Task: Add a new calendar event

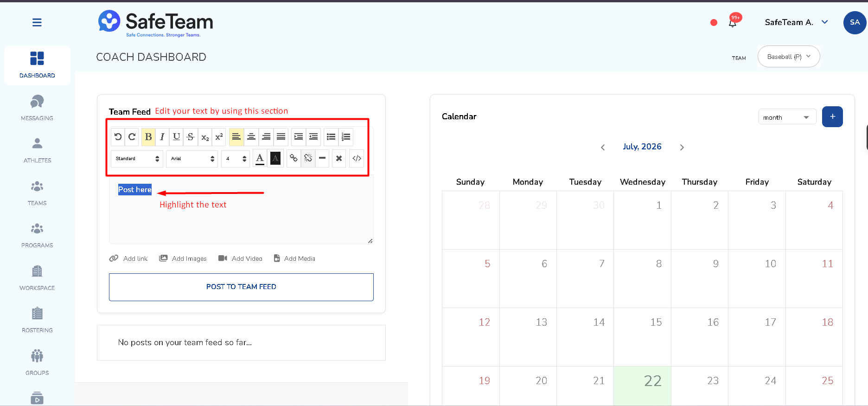Action: 832,116
